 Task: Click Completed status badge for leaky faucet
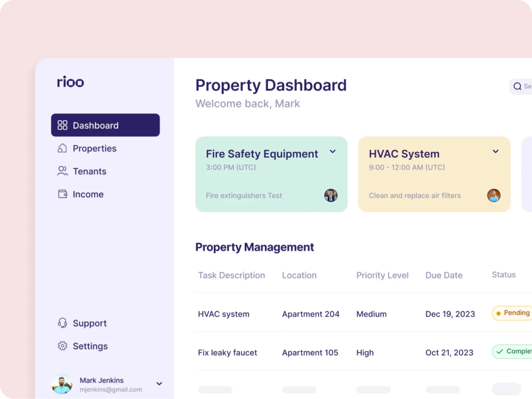512,352
